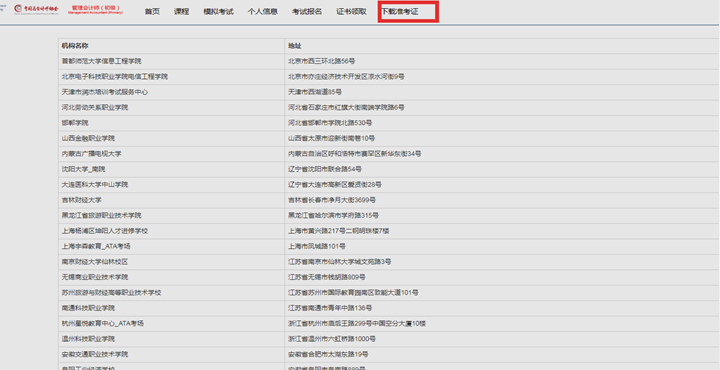
Task: Select the 南京财经大学仙林校区 row
Action: (388, 262)
